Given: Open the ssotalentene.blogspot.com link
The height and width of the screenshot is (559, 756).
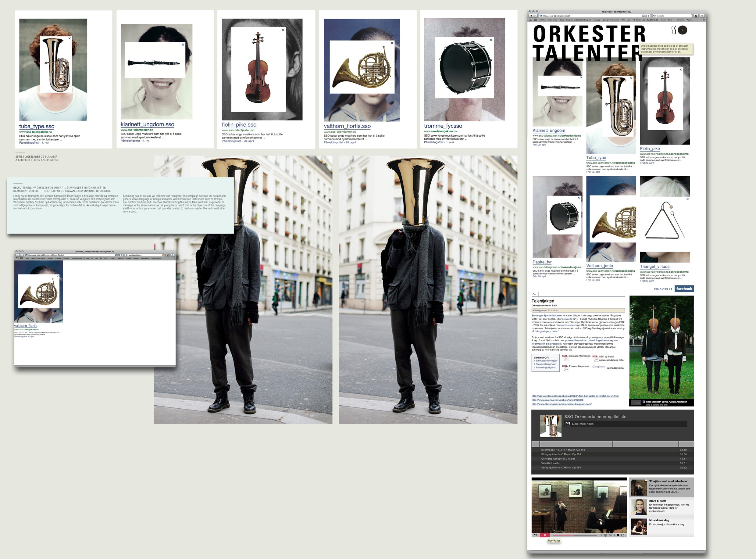Looking at the screenshot, I should coord(575,396).
